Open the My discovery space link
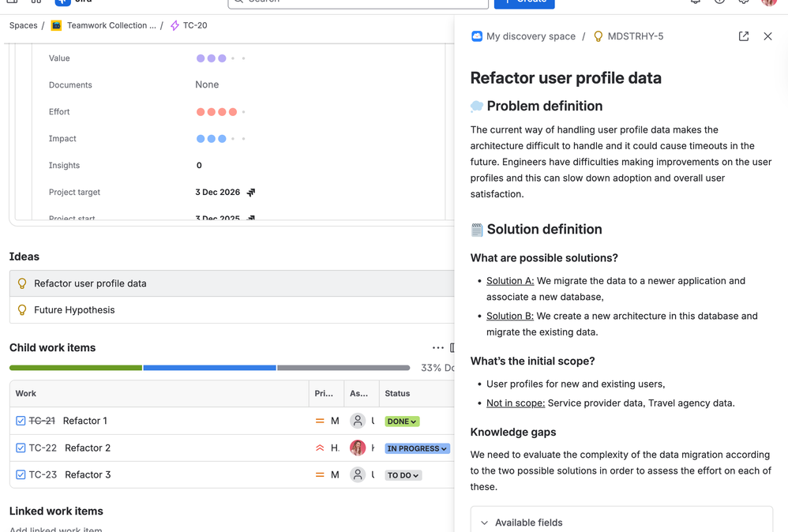This screenshot has height=532, width=788. pos(531,36)
